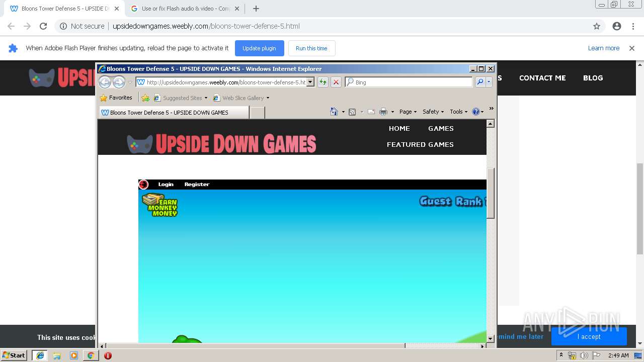644x362 pixels.
Task: Expand the IE address bar history dropdown
Action: click(310, 82)
